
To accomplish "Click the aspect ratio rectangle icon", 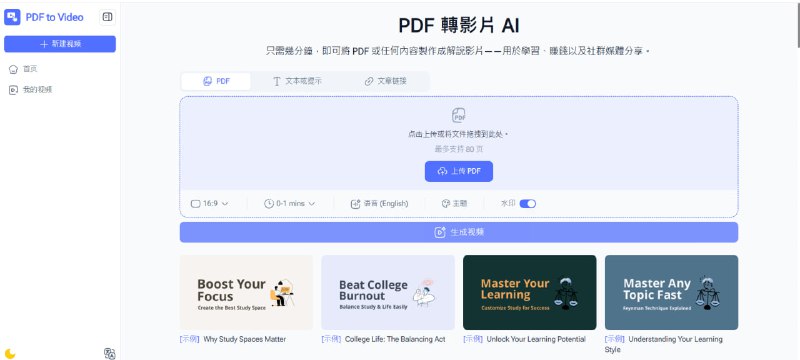I will (195, 203).
